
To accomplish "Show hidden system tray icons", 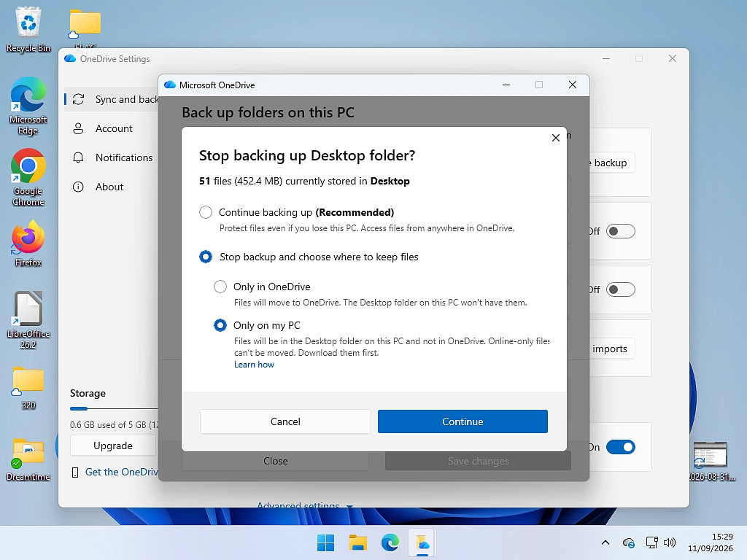I will coord(605,542).
